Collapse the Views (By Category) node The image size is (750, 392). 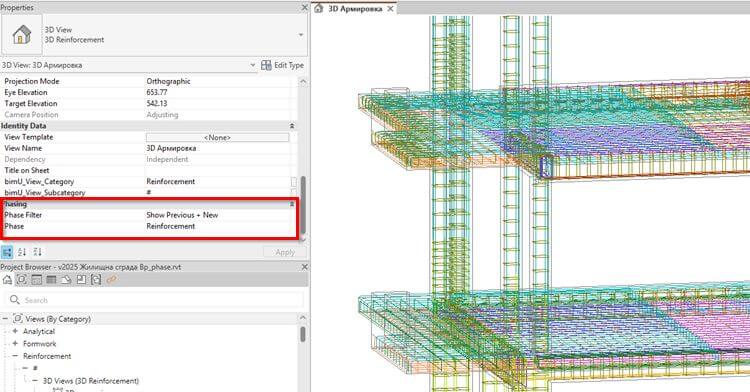[x=5, y=318]
